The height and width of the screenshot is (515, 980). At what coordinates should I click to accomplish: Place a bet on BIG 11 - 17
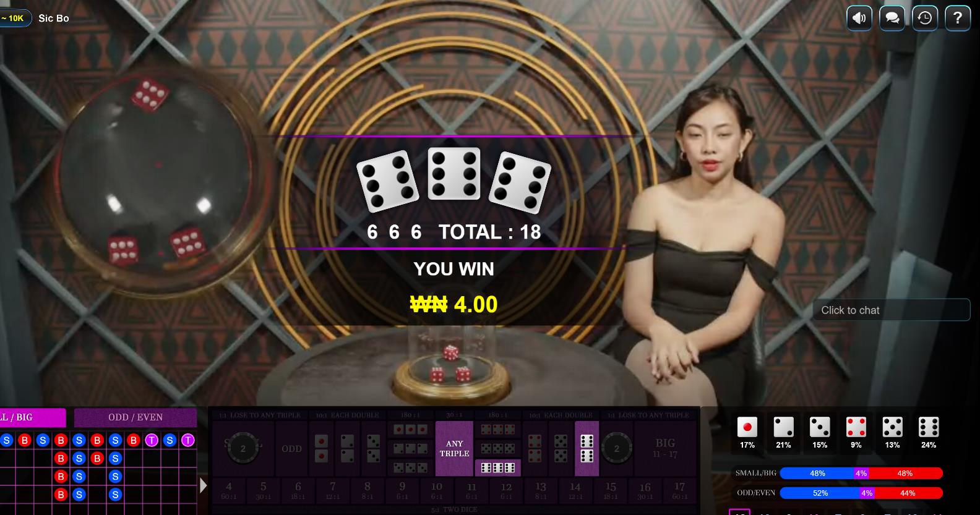665,448
